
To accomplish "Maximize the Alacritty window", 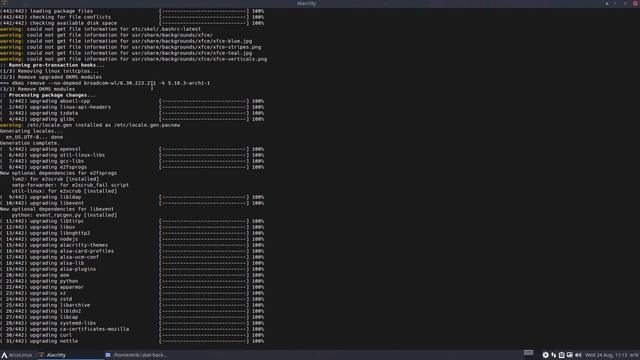I will tap(625, 3).
